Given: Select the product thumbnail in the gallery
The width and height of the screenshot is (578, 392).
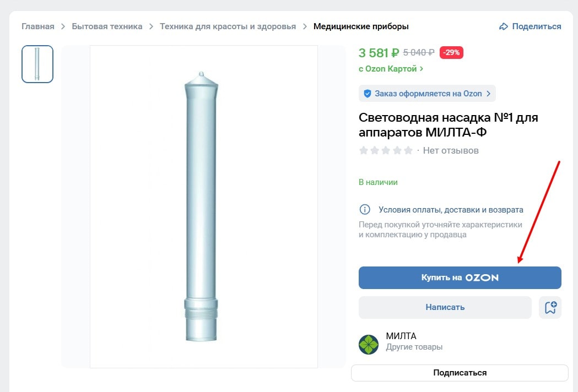Looking at the screenshot, I should click(37, 64).
